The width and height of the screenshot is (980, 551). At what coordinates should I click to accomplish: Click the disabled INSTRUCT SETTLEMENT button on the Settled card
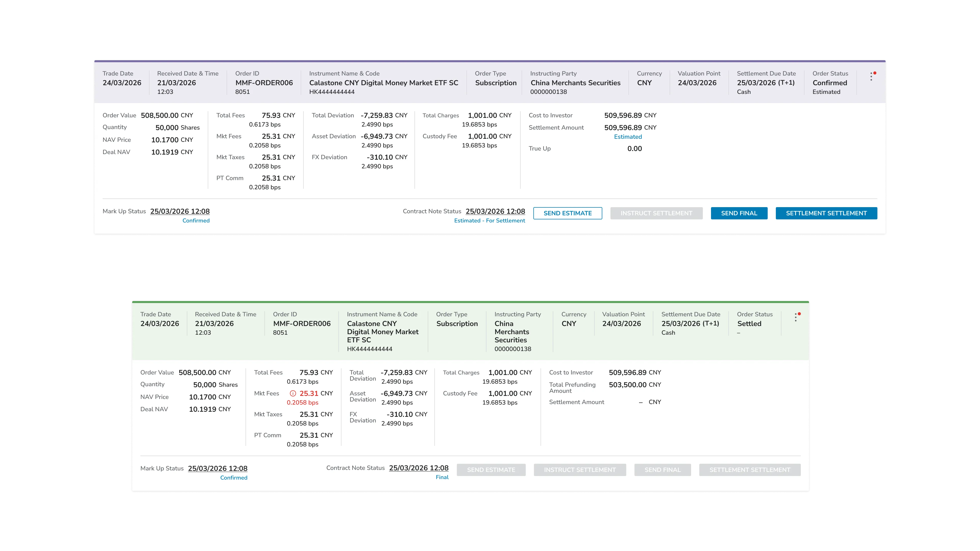580,470
